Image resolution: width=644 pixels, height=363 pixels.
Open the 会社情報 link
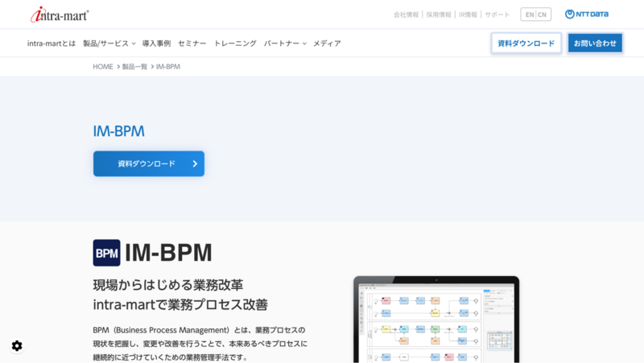[406, 14]
